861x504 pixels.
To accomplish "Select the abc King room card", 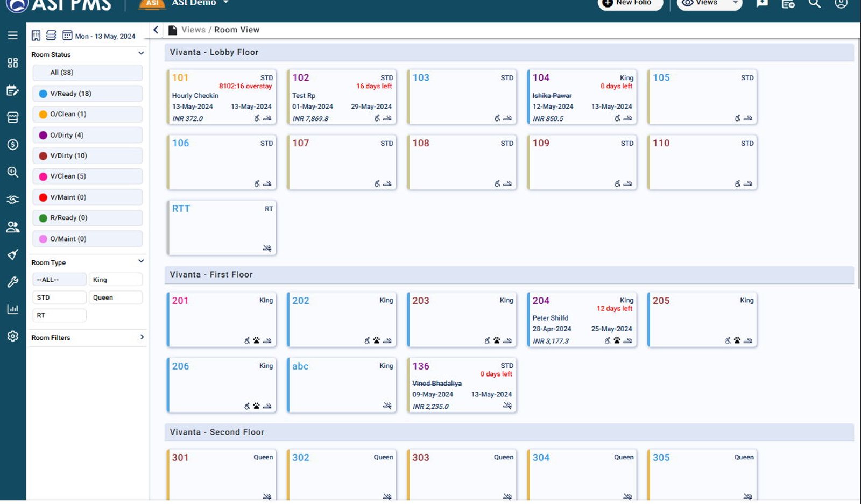I will pyautogui.click(x=342, y=385).
